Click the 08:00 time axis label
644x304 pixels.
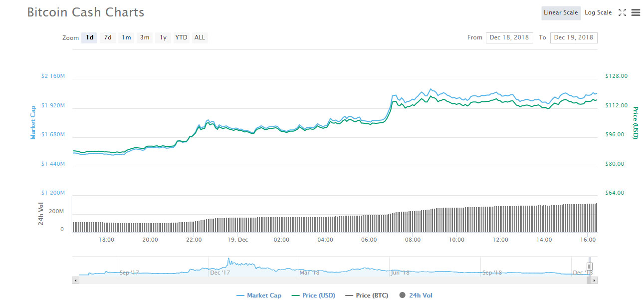click(x=413, y=240)
